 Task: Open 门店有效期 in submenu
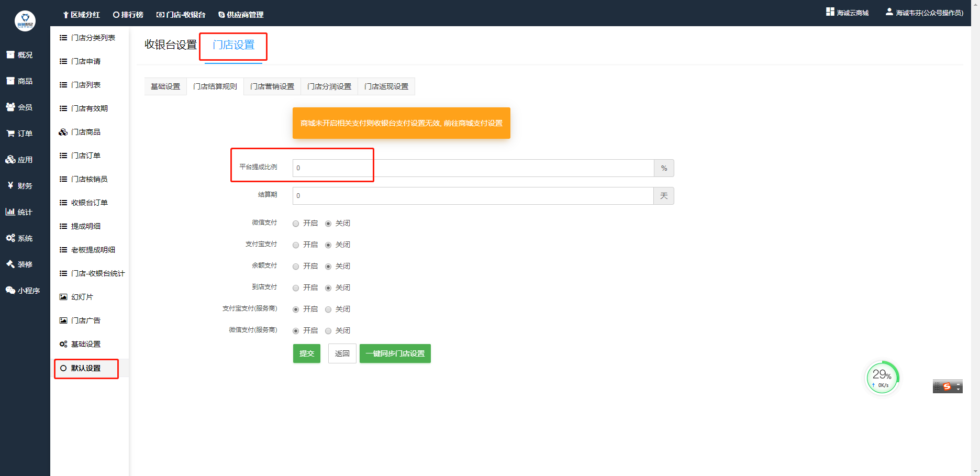click(90, 108)
